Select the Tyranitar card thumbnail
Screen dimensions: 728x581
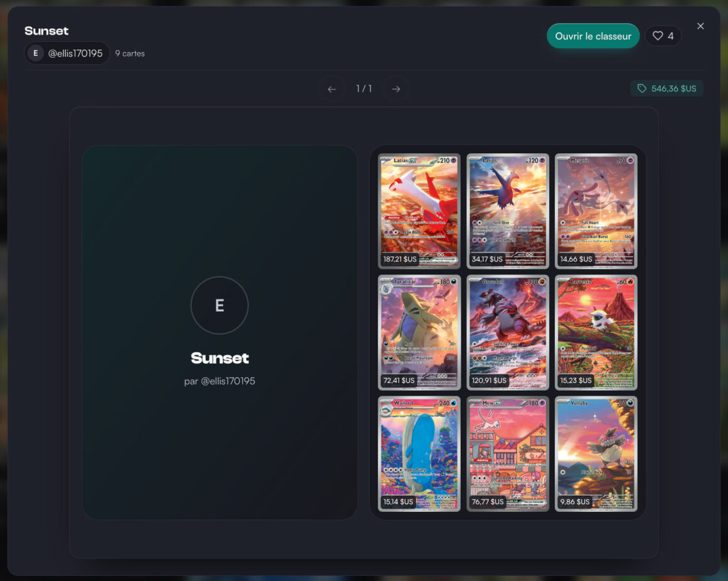419,332
